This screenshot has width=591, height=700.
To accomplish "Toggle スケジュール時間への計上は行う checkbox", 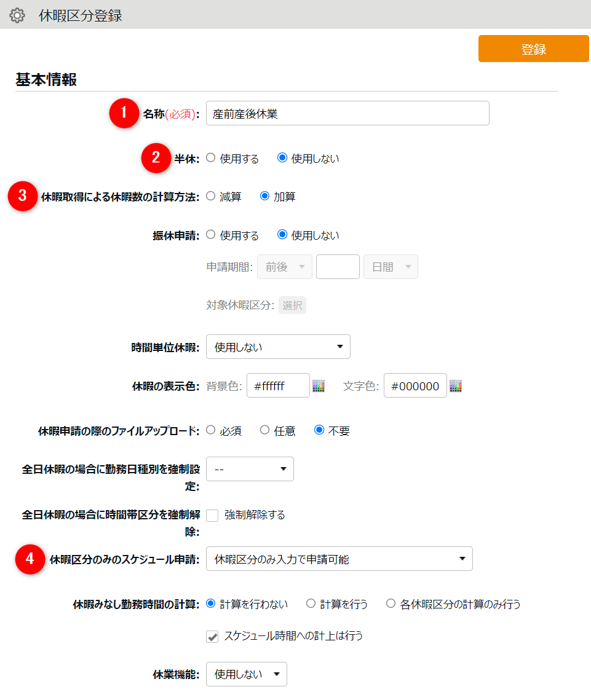I will [x=212, y=637].
